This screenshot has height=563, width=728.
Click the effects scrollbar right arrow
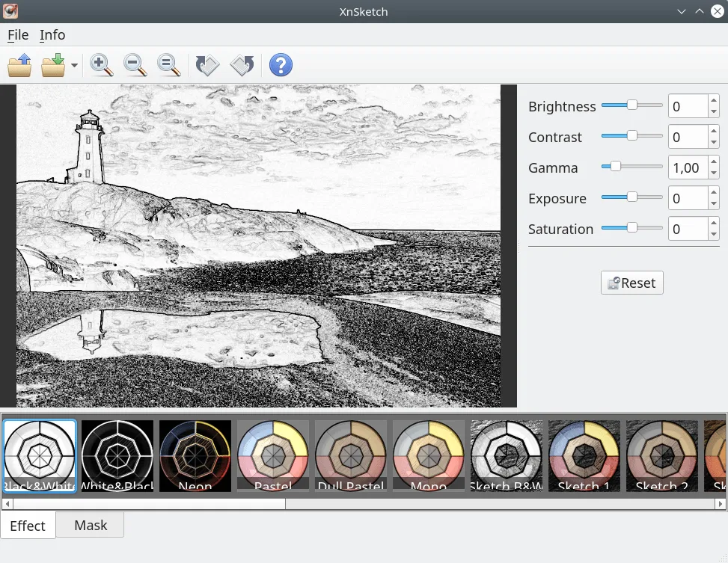[x=721, y=504]
